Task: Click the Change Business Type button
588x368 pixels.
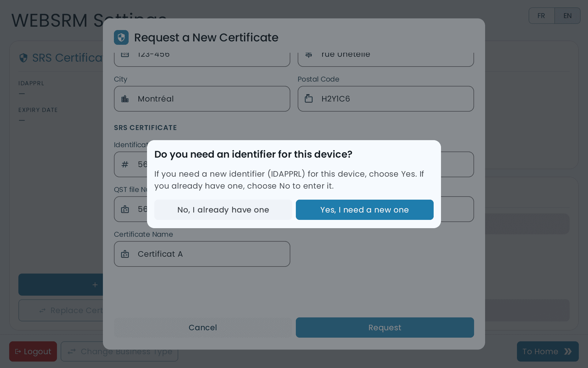Action: pos(119,351)
